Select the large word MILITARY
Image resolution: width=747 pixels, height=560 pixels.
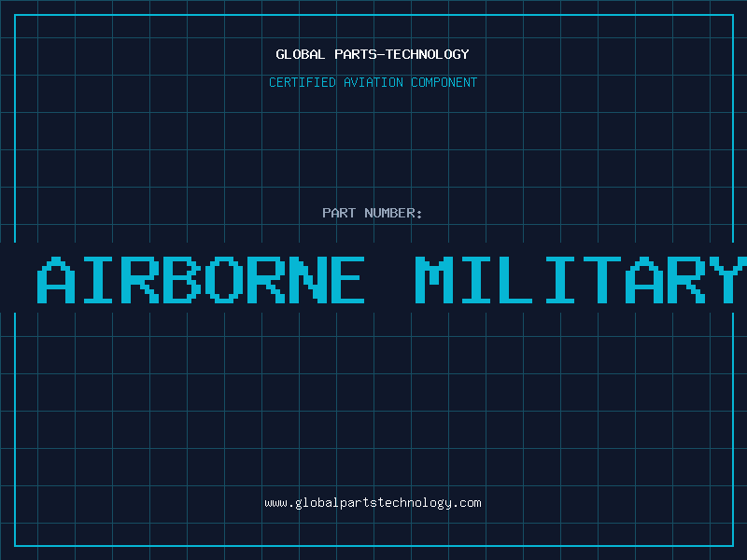(580, 280)
